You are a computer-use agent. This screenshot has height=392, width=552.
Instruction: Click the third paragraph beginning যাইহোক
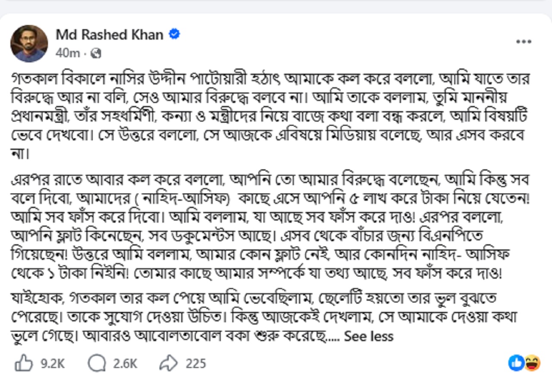(x=262, y=317)
